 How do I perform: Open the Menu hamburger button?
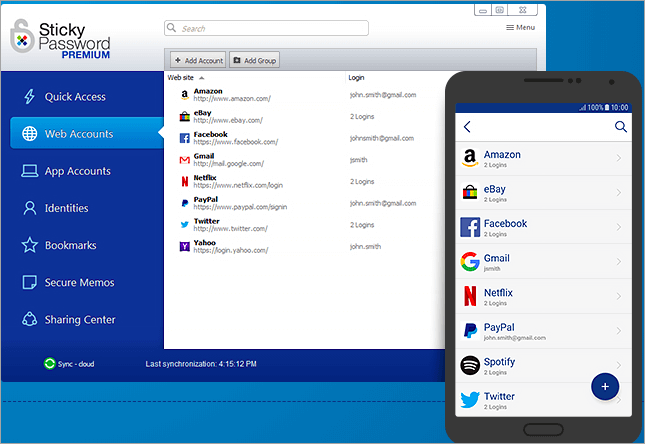(x=520, y=27)
